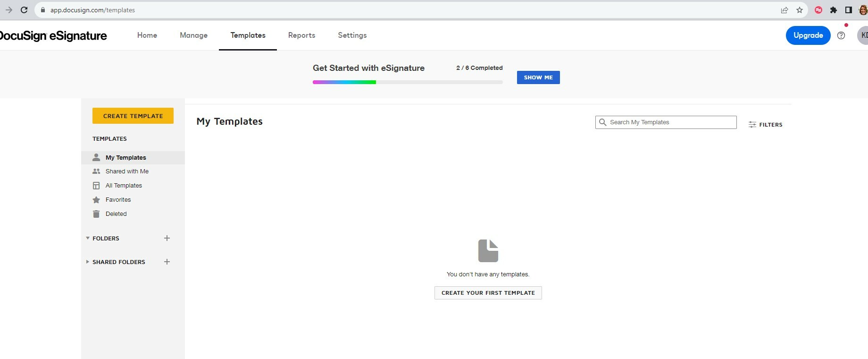Click "You don't have any templates." text
This screenshot has height=359, width=868.
(488, 274)
